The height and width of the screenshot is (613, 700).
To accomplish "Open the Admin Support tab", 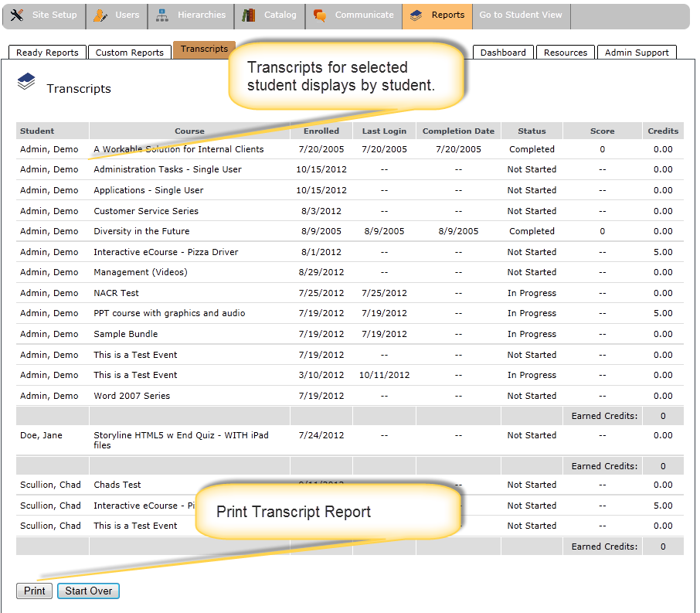I will coord(637,53).
